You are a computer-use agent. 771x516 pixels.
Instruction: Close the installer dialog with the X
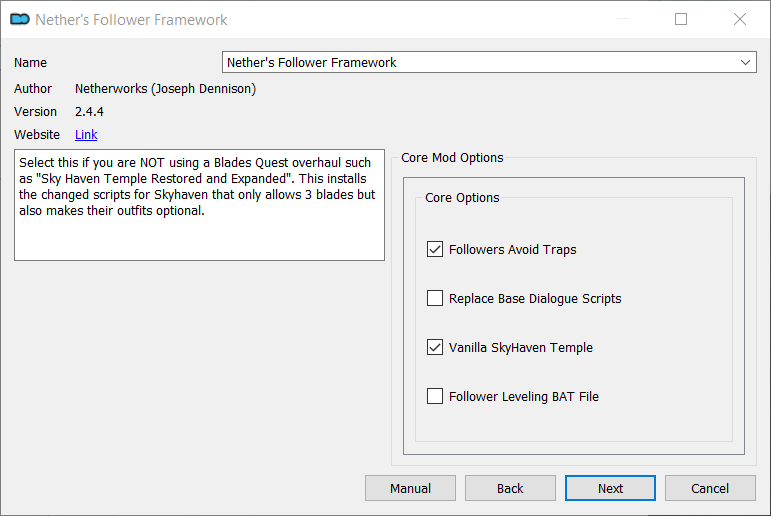pos(740,19)
